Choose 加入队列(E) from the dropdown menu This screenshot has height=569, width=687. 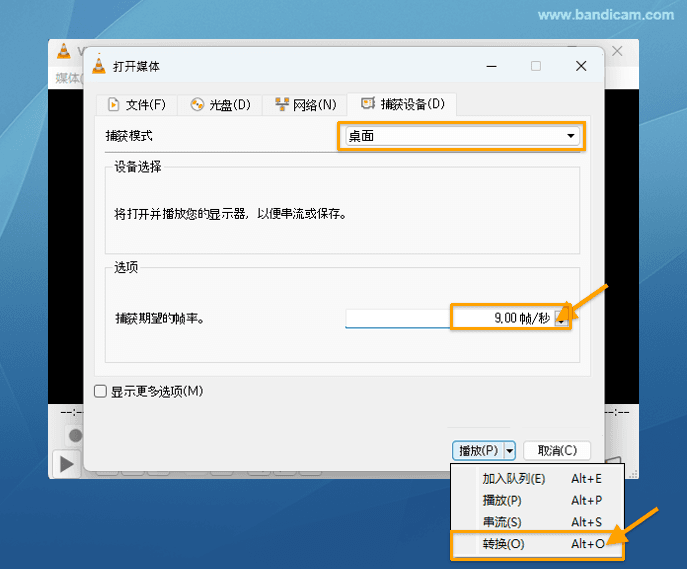(x=538, y=479)
